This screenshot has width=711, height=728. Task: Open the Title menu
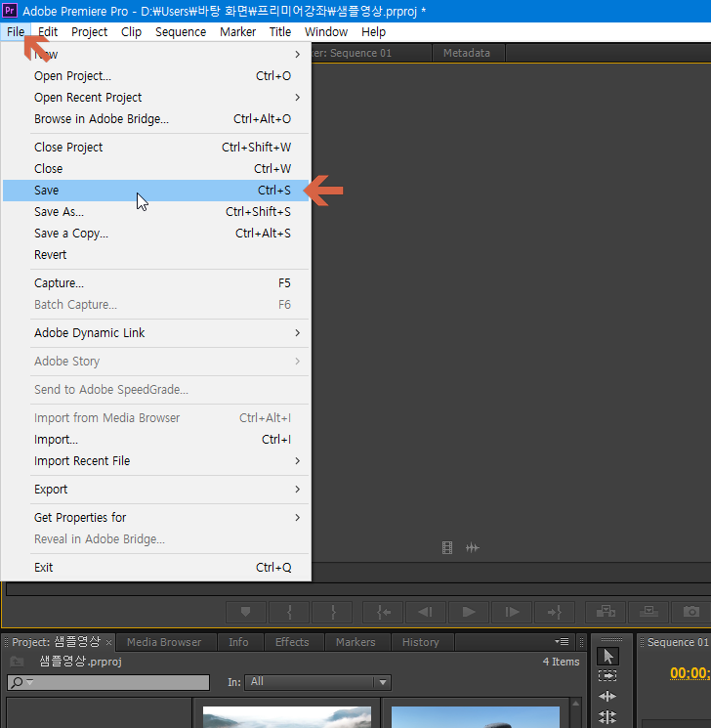point(280,32)
